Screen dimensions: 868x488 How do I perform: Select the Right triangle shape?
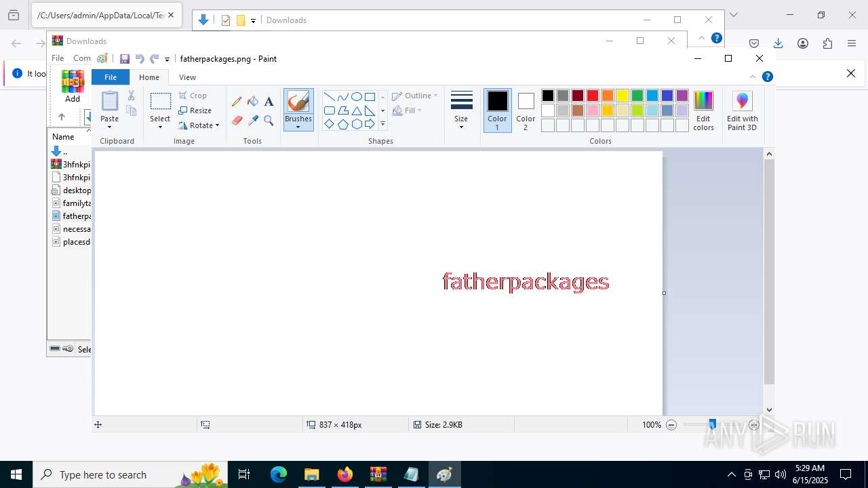(370, 110)
